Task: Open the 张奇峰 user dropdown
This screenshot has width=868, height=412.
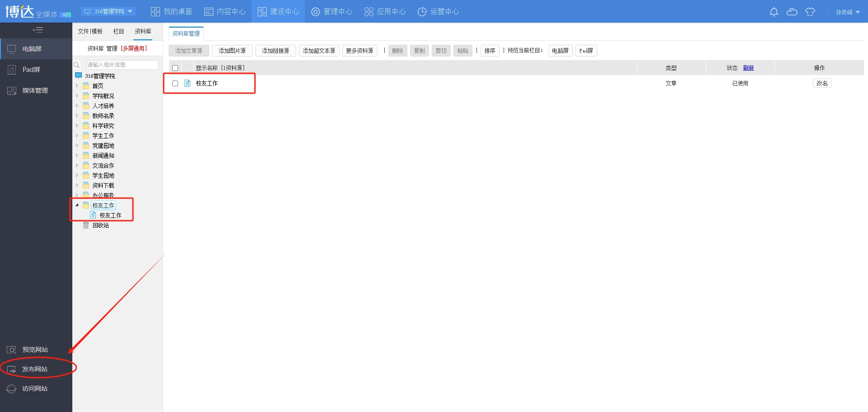Action: point(848,12)
